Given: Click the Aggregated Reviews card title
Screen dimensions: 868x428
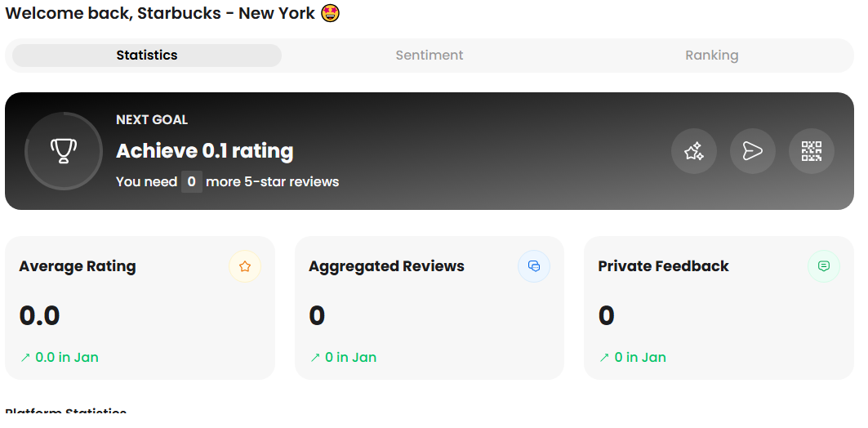Looking at the screenshot, I should pyautogui.click(x=386, y=266).
